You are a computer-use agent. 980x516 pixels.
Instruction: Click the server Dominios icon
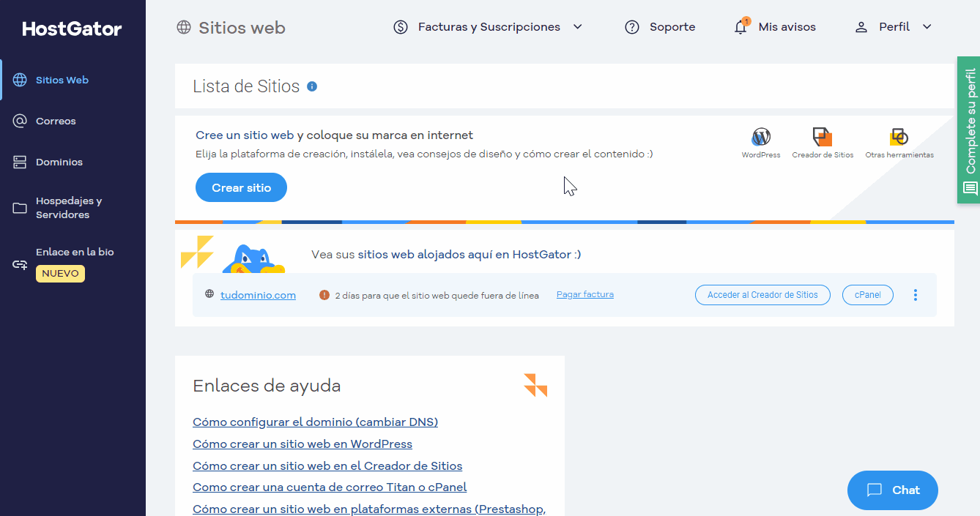point(20,162)
